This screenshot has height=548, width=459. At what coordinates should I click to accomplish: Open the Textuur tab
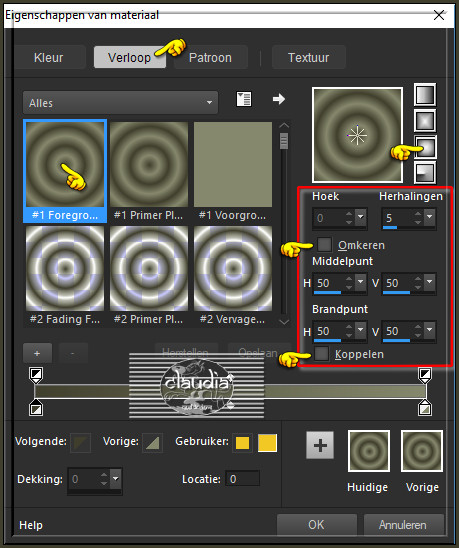[x=309, y=57]
